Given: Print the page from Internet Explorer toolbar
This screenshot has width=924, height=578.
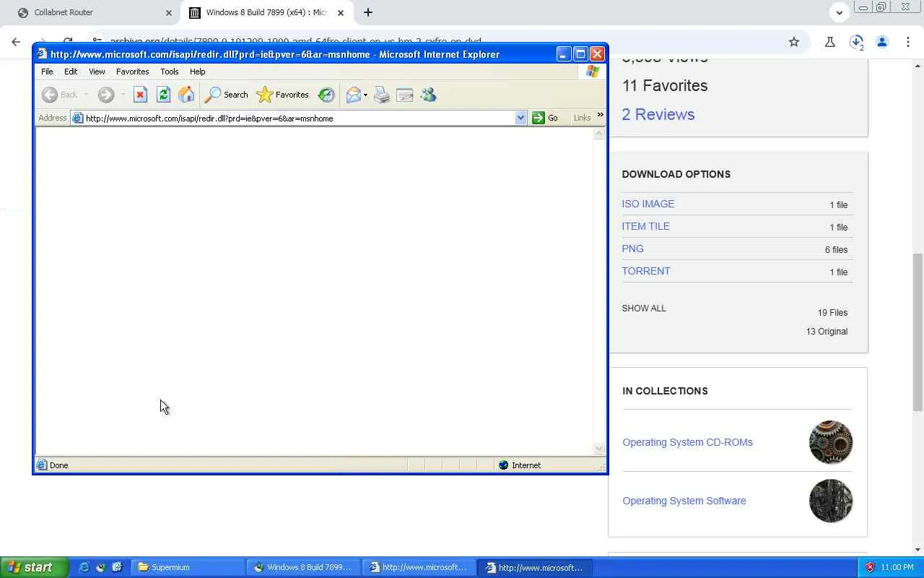Looking at the screenshot, I should pyautogui.click(x=382, y=95).
